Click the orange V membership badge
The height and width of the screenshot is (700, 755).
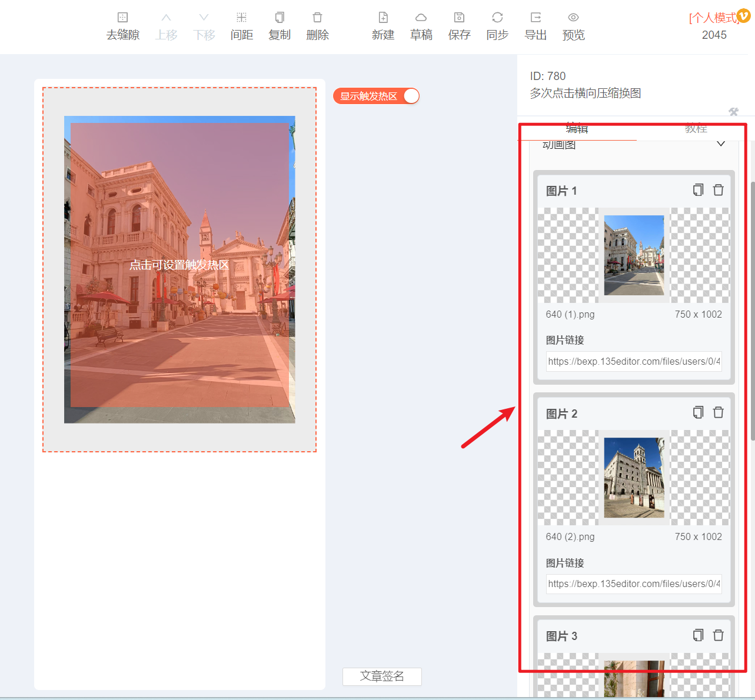(744, 16)
